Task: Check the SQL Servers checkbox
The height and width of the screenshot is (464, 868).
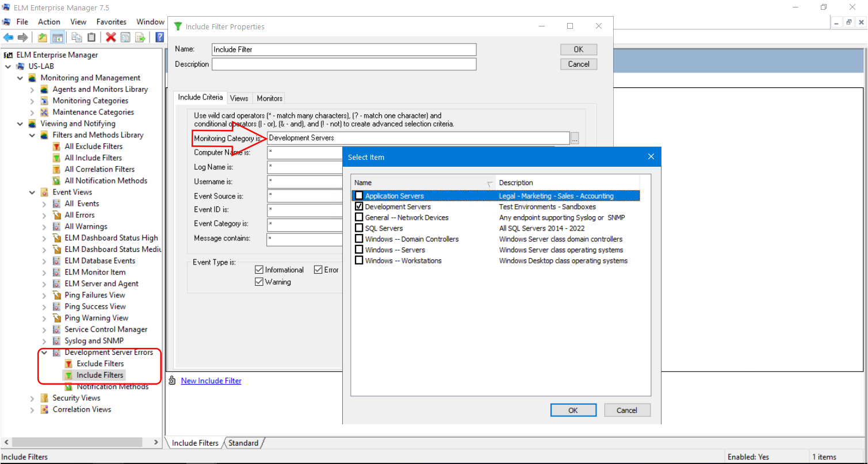Action: point(359,228)
